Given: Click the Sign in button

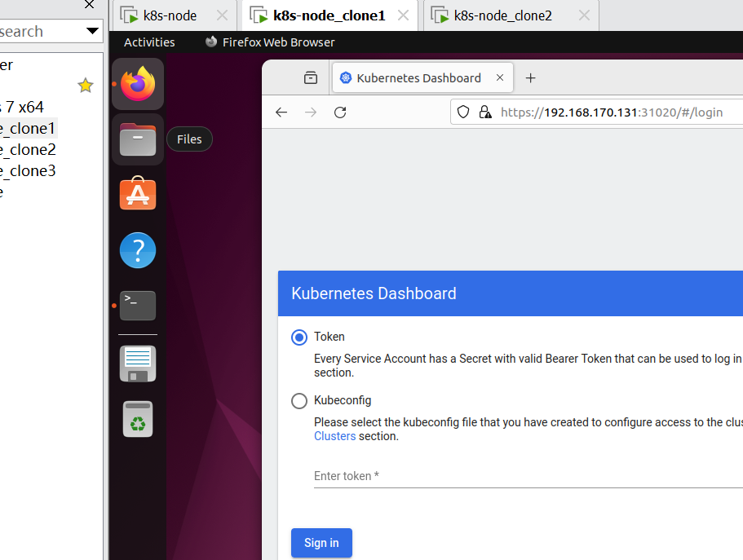Looking at the screenshot, I should pos(321,543).
